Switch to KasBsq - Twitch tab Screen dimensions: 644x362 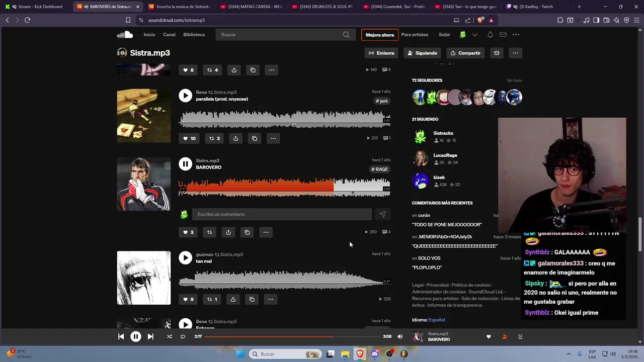pos(535,7)
